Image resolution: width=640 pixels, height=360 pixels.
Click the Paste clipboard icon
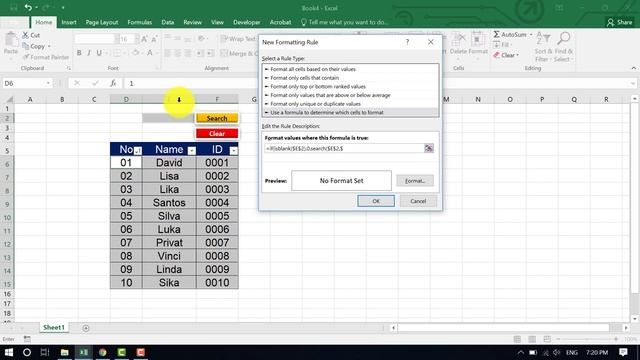coord(11,40)
